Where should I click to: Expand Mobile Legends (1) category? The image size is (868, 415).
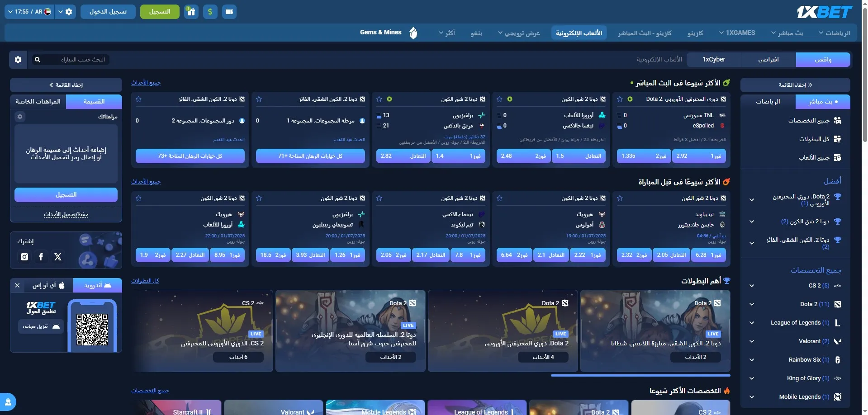751,397
